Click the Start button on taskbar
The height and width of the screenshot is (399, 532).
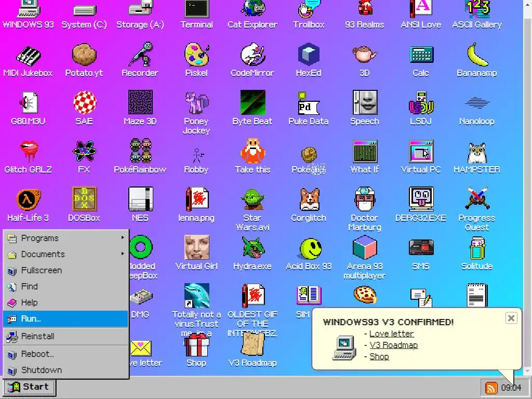29,387
